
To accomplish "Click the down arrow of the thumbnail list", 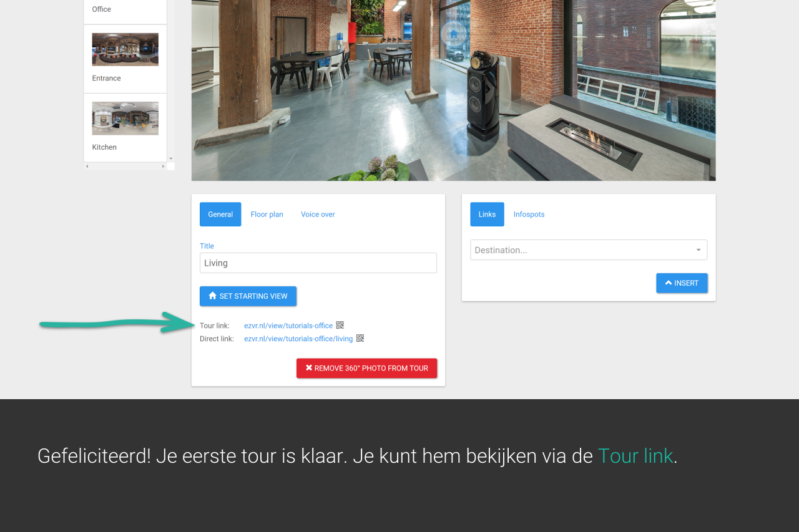I will point(171,159).
